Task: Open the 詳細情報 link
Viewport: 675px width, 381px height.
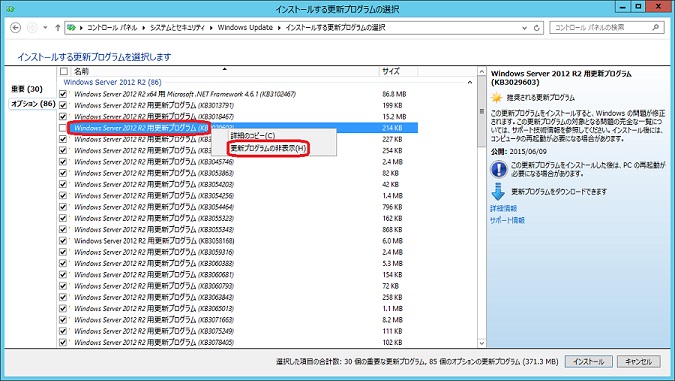Action: (x=503, y=208)
